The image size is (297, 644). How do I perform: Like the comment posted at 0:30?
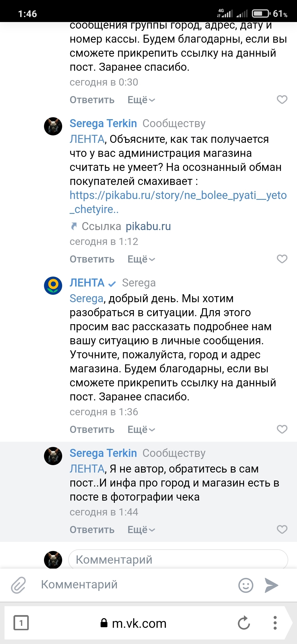click(x=282, y=100)
